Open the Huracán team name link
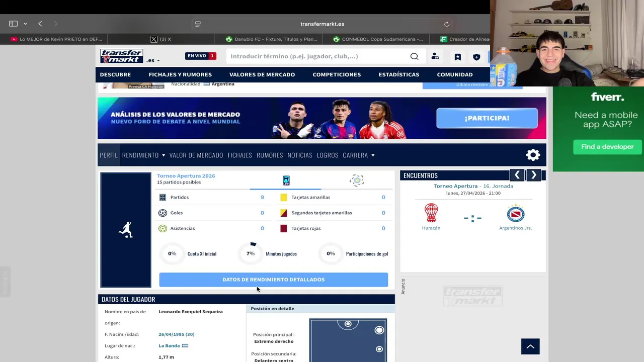The image size is (644, 362). point(431,228)
